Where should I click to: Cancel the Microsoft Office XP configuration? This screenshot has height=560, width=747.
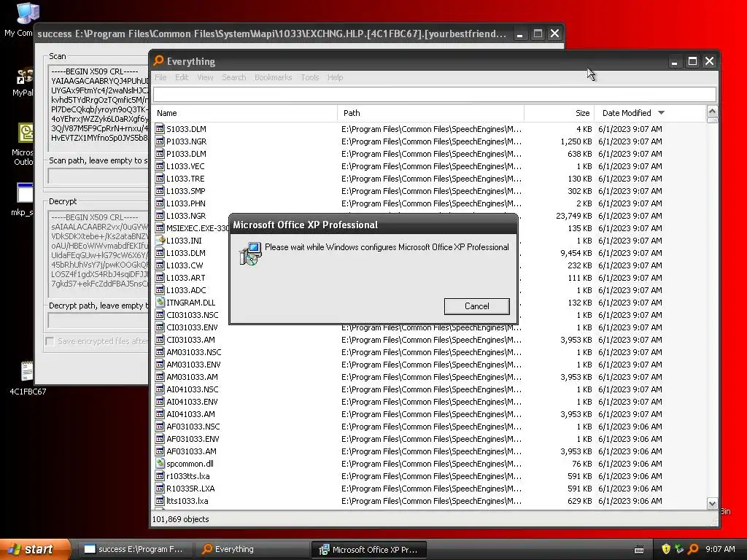(476, 306)
